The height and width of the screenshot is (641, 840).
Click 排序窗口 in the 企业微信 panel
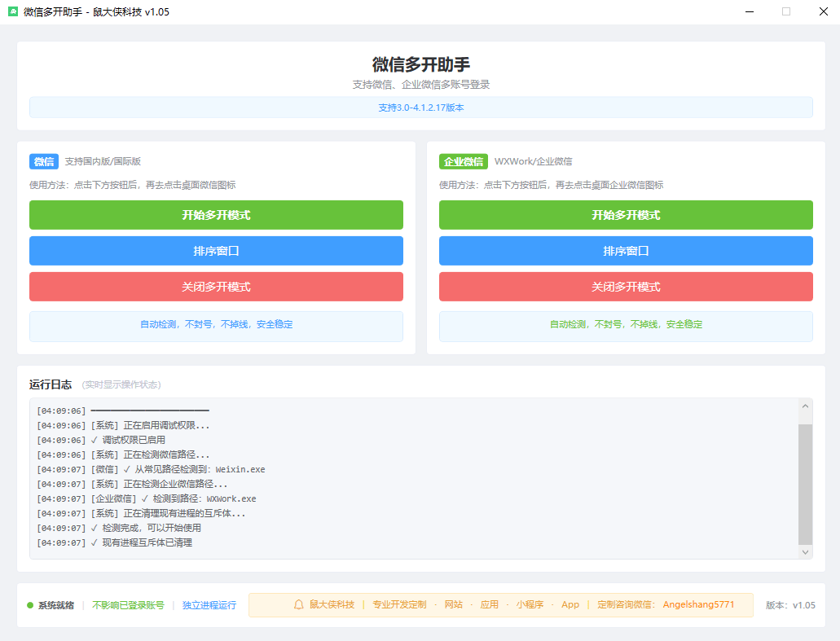(626, 250)
